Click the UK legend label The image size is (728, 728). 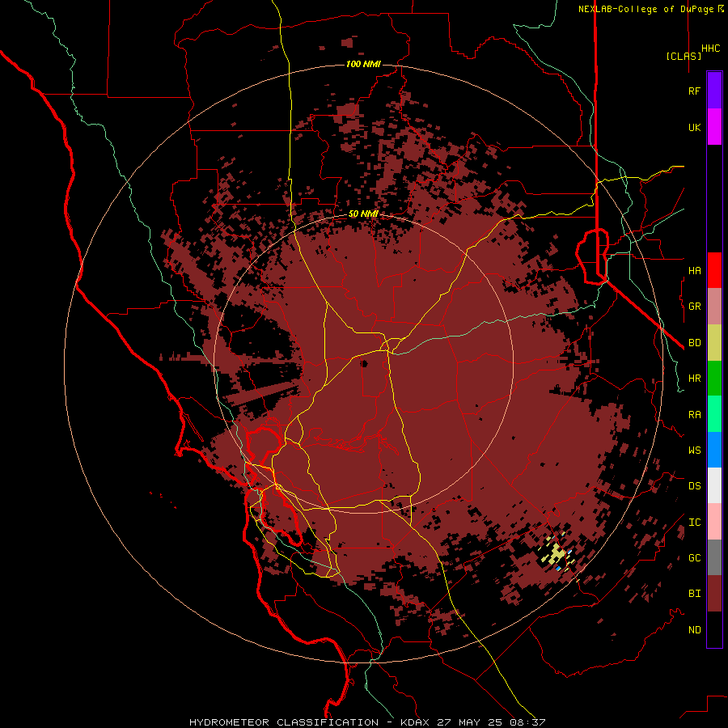(694, 127)
